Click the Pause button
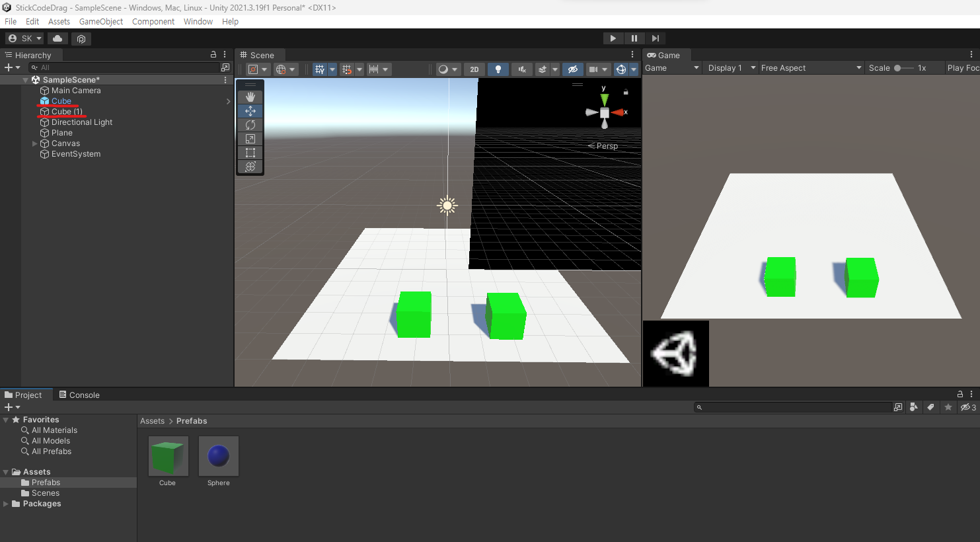The width and height of the screenshot is (980, 542). tap(634, 38)
